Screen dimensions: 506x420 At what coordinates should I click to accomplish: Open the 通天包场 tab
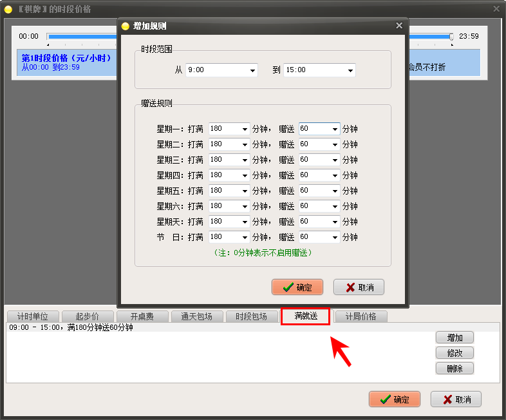pyautogui.click(x=197, y=316)
